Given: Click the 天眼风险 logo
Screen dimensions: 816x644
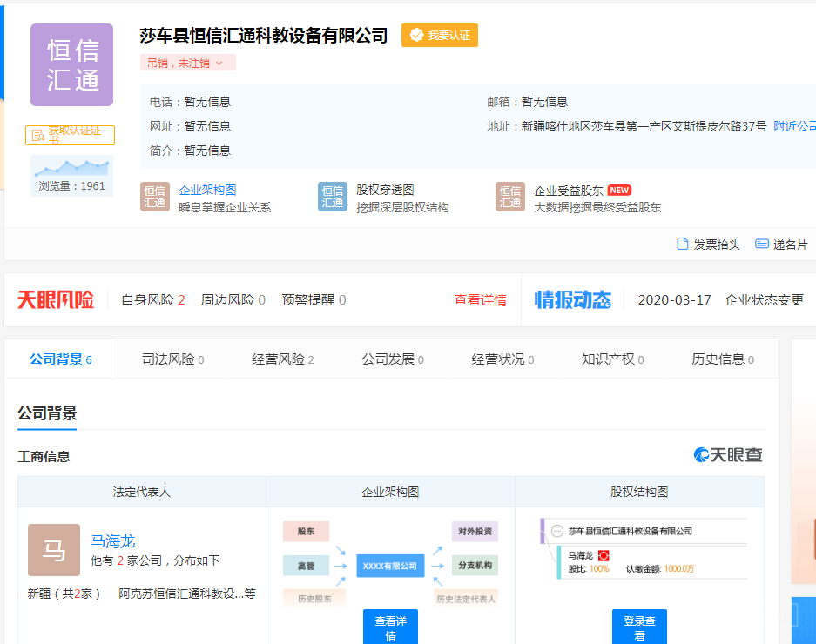Looking at the screenshot, I should click(x=56, y=300).
